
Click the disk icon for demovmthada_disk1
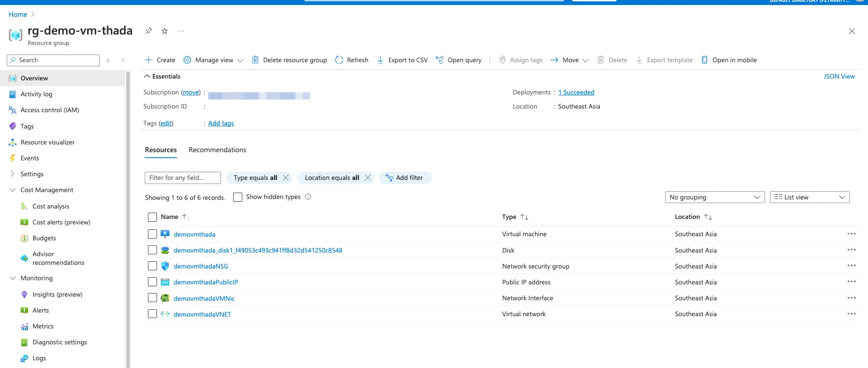165,250
